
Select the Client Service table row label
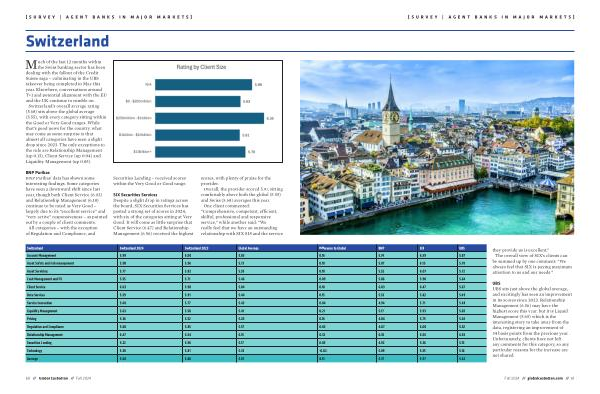(36, 287)
